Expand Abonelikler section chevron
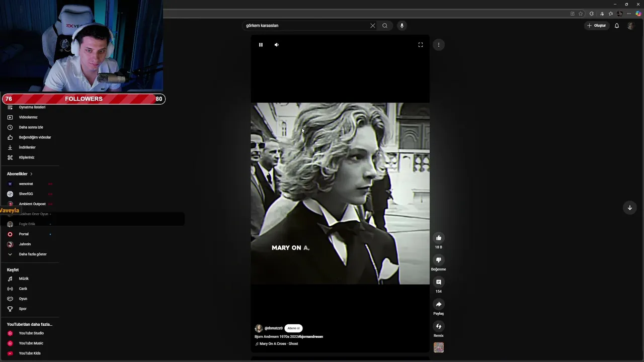Screen dimensions: 644x362 click(x=31, y=174)
